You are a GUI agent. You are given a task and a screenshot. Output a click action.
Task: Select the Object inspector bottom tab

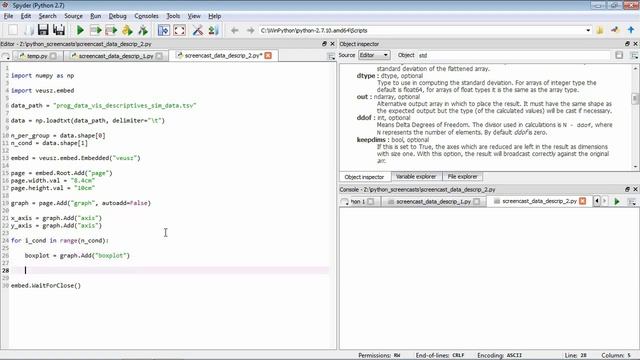(364, 177)
